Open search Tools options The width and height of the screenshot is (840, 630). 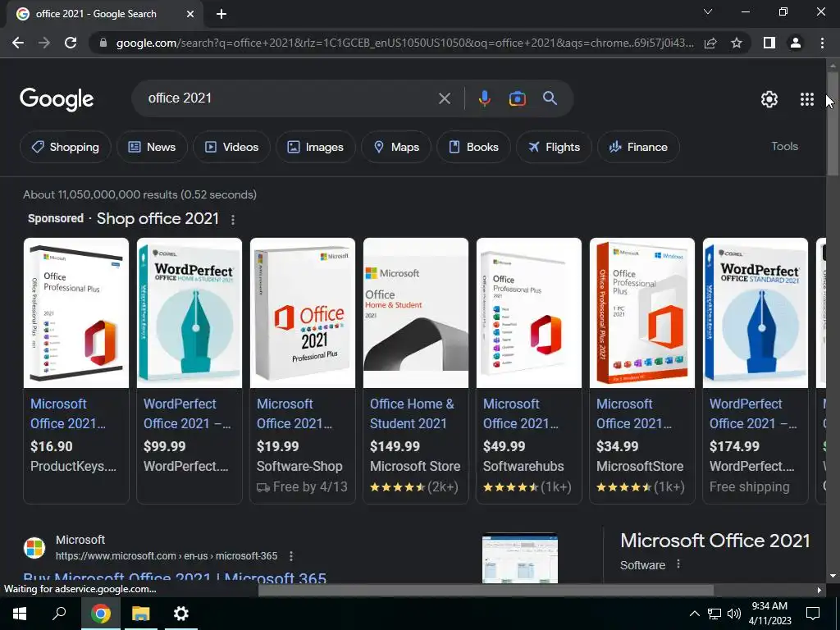point(784,146)
